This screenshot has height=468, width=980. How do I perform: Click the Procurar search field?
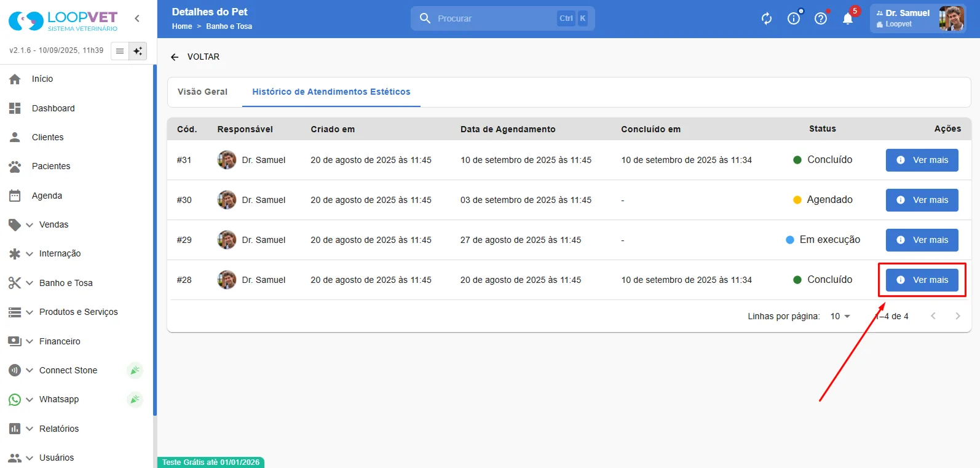(x=502, y=18)
